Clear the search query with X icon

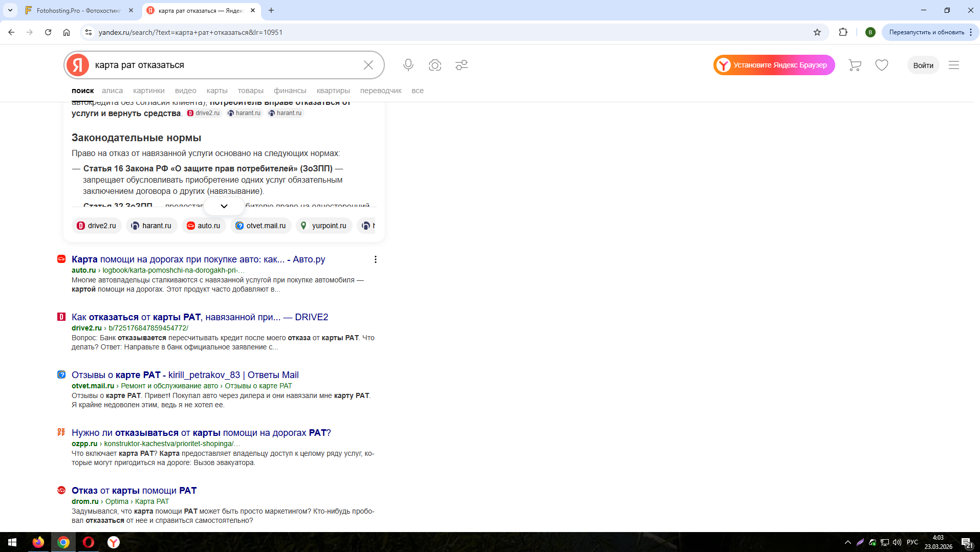point(368,65)
